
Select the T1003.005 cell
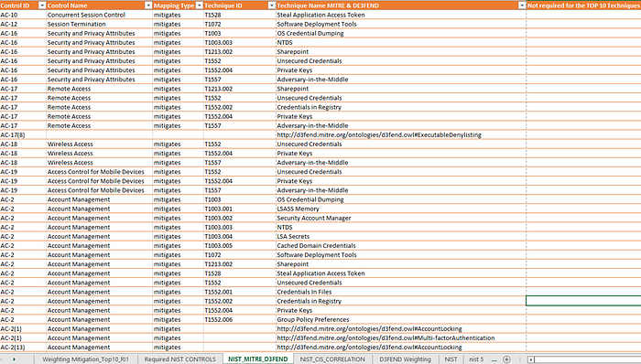tap(240, 246)
